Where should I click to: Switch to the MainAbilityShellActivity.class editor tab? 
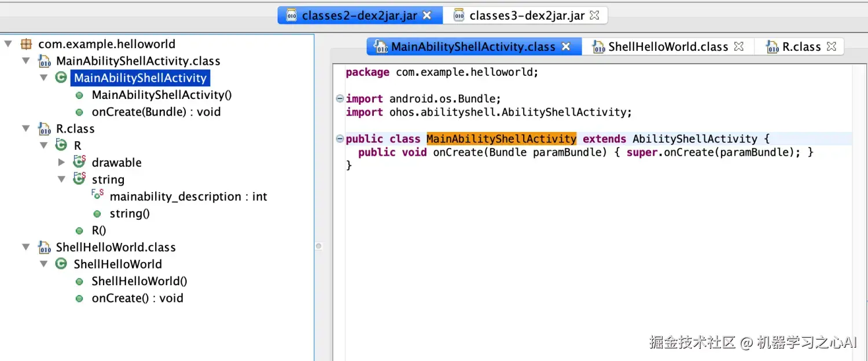[x=473, y=47]
